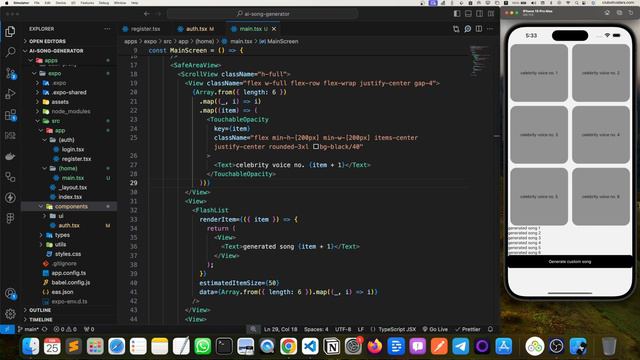Screen dimensions: 640x360
Task: Expand the OUTLINE section
Action: (69, 310)
